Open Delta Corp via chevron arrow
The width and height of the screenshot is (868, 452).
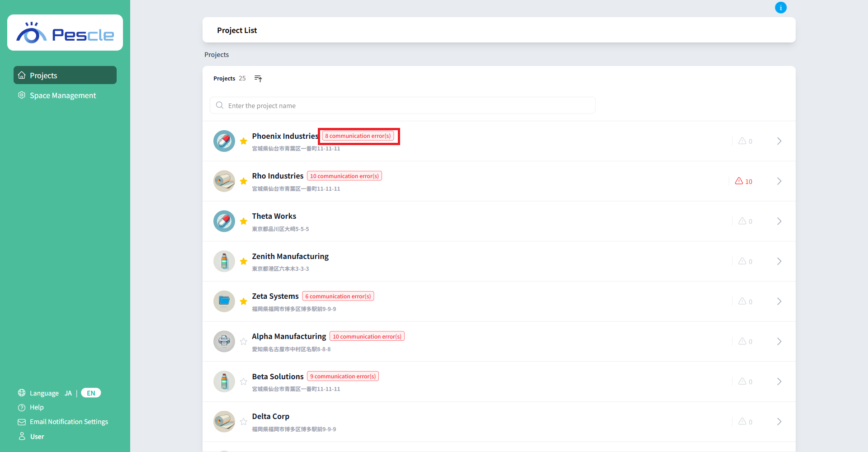[x=779, y=422]
